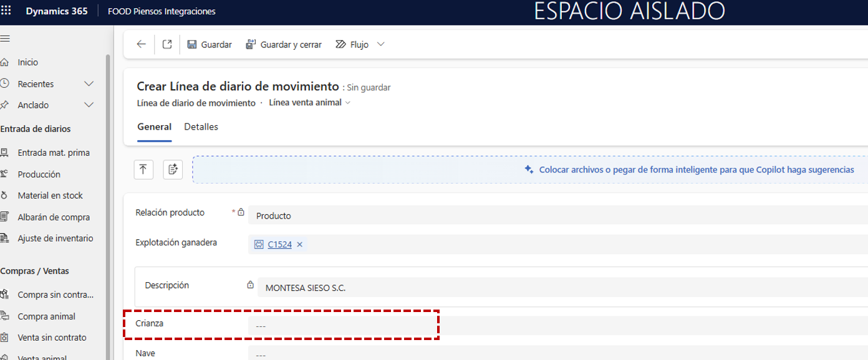
Task: Open the C1524 lookup link
Action: click(279, 245)
